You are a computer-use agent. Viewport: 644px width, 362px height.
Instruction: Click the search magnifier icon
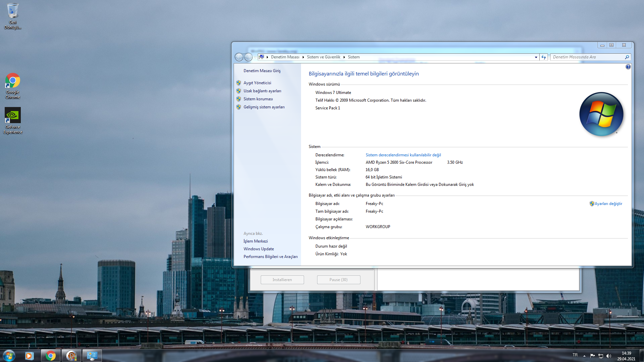coord(627,57)
